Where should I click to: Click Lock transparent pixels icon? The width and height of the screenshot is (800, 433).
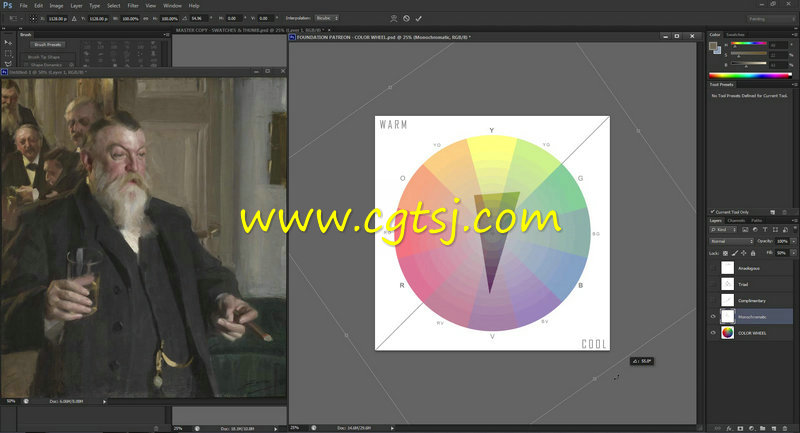725,253
